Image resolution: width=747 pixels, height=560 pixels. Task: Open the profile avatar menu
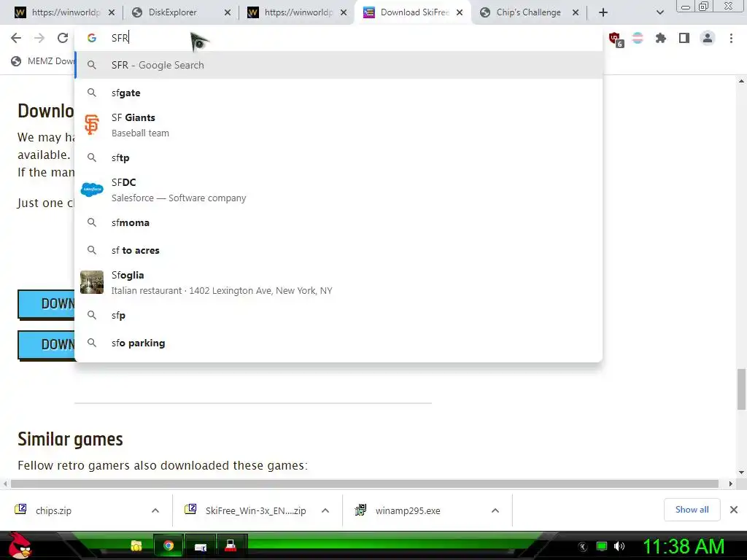tap(708, 38)
